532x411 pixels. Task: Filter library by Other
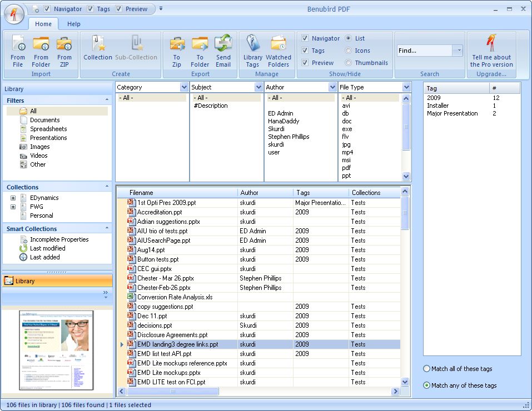click(38, 164)
